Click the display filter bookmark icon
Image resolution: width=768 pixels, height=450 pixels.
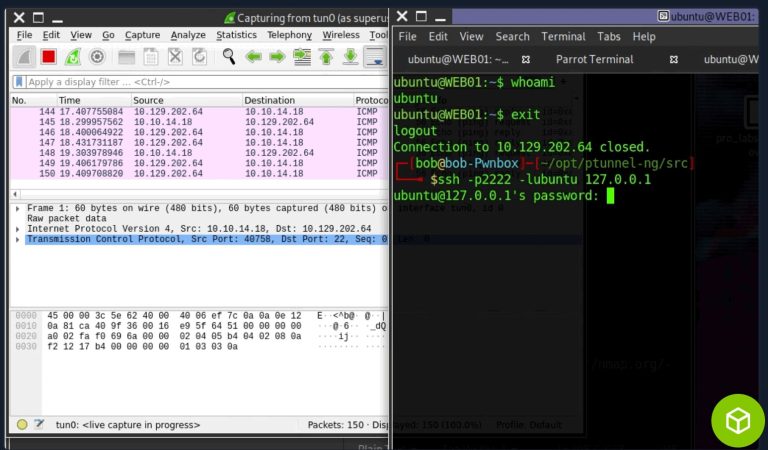19,82
